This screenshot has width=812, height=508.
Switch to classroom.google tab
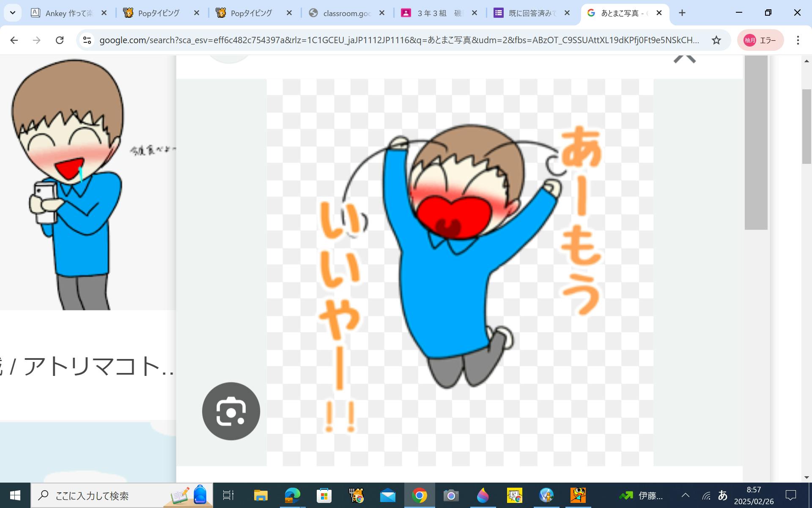pyautogui.click(x=346, y=13)
